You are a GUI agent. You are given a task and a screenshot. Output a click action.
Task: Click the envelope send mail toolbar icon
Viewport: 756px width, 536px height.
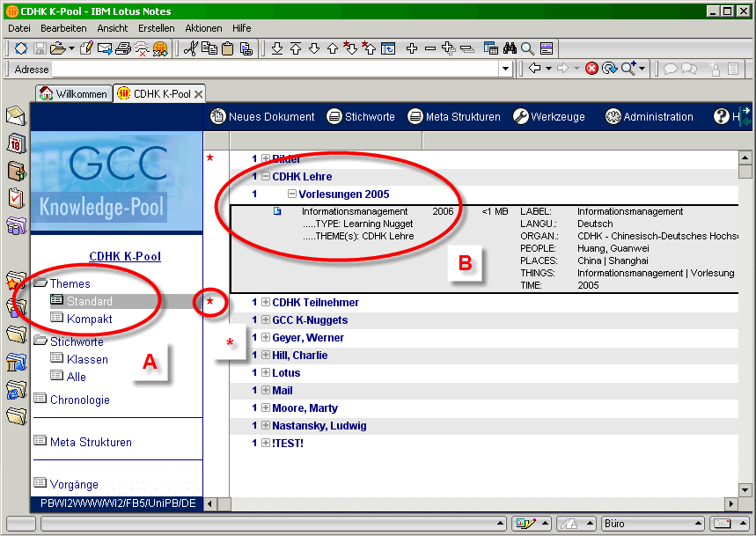click(x=105, y=48)
